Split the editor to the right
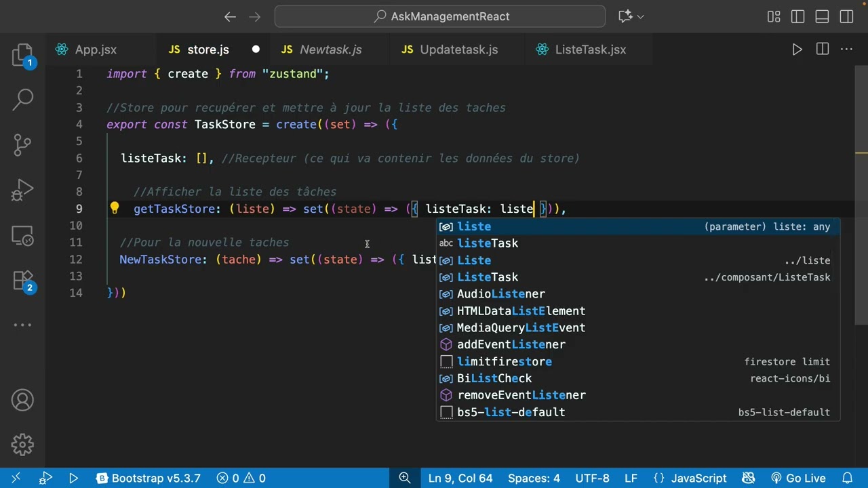Viewport: 868px width, 488px height. pos(823,49)
